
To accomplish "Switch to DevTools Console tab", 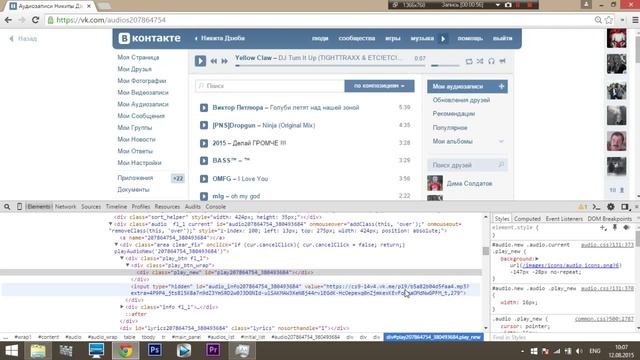I will 216,207.
